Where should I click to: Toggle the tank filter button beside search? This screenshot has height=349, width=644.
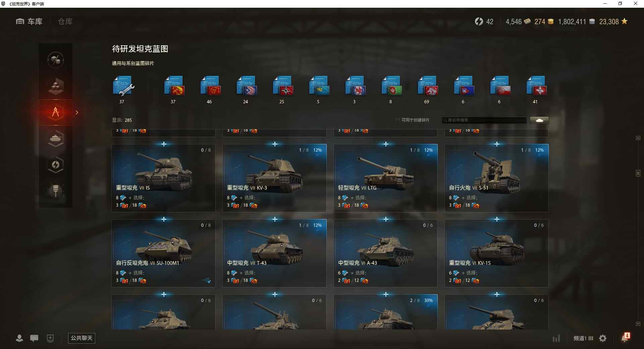click(x=539, y=120)
